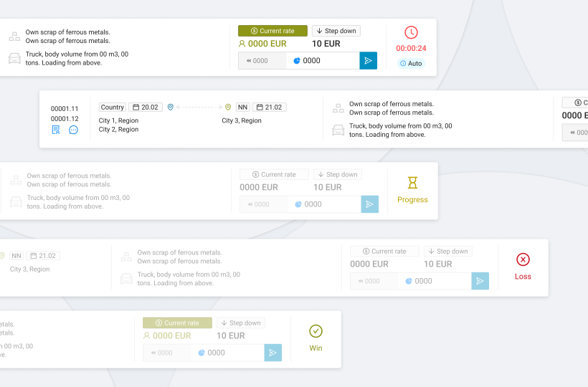Select the Current rate tab in the timer card
This screenshot has width=588, height=387.
point(272,31)
